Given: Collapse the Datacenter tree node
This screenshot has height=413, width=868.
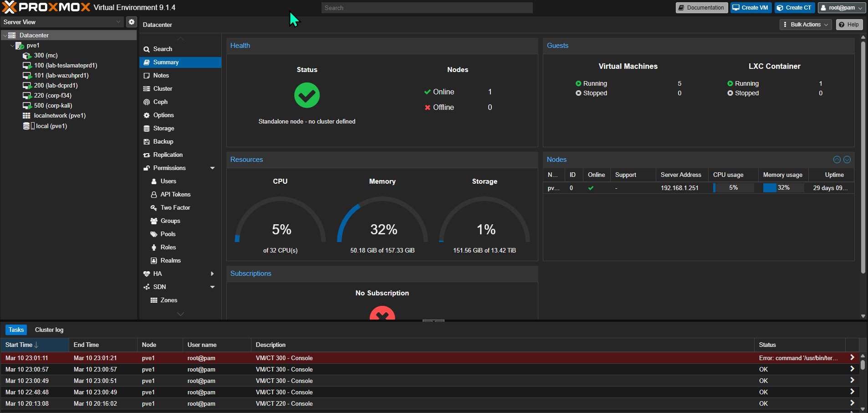Looking at the screenshot, I should [5, 35].
